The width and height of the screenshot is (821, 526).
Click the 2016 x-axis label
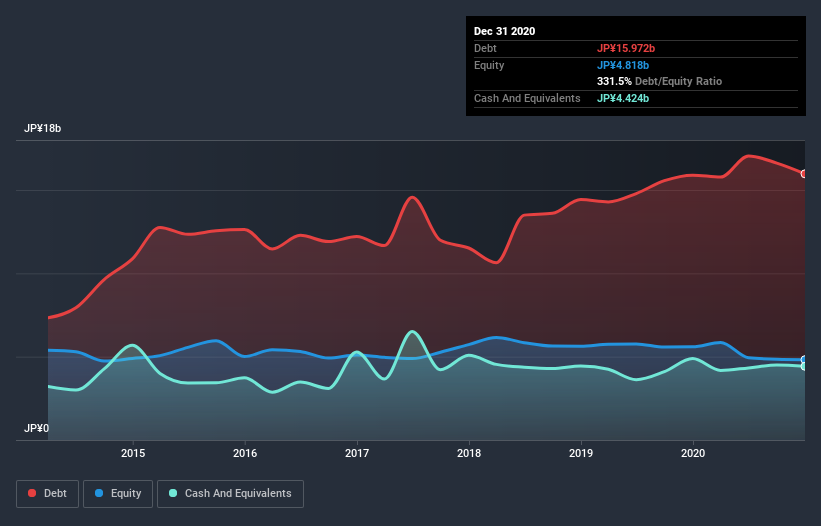pyautogui.click(x=245, y=453)
